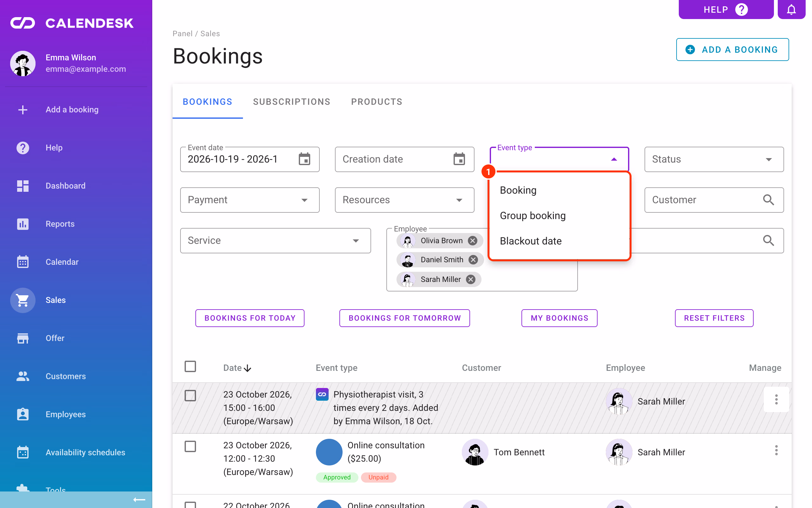Open Availability schedules icon in sidebar
812x508 pixels.
(23, 452)
